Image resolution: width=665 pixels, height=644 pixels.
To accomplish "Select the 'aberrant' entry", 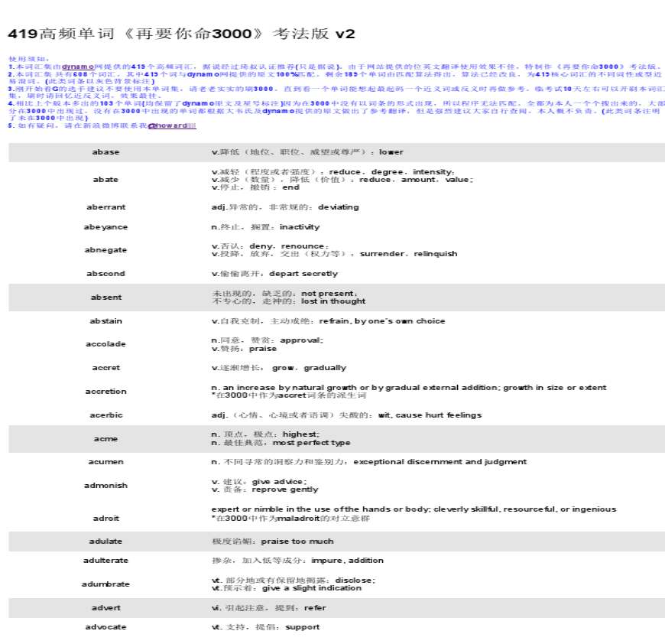I will 106,207.
